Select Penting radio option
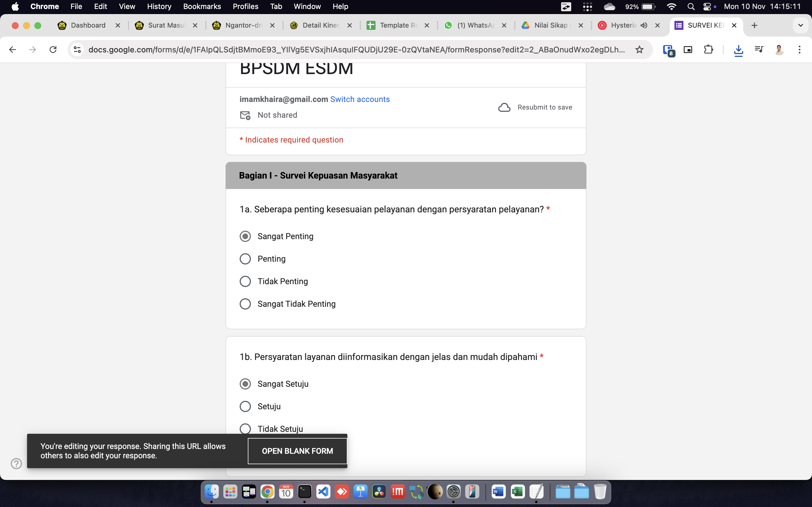Screen dimensions: 812x507 pos(245,259)
